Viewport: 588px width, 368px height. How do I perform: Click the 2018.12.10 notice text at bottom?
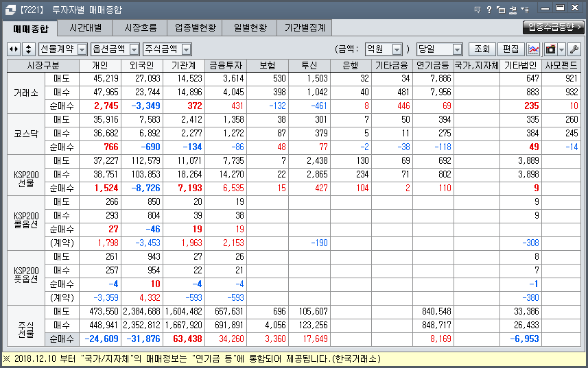point(192,359)
